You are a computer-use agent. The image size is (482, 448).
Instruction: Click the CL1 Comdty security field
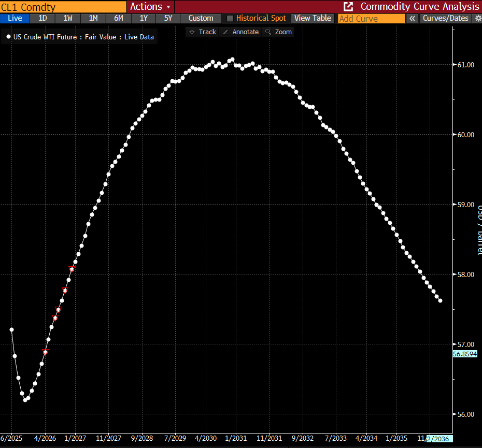63,6
